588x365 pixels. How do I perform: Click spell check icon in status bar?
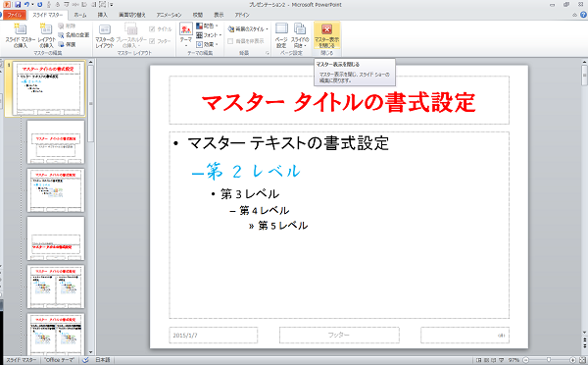point(85,360)
